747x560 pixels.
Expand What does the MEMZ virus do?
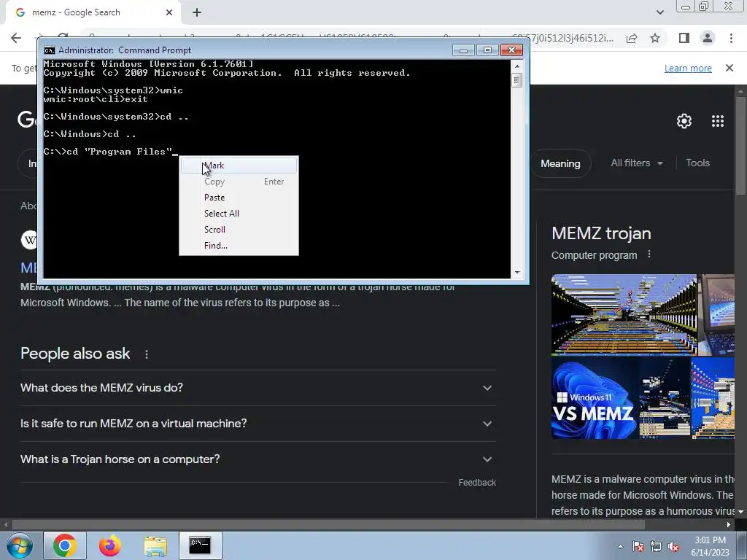[x=258, y=388]
